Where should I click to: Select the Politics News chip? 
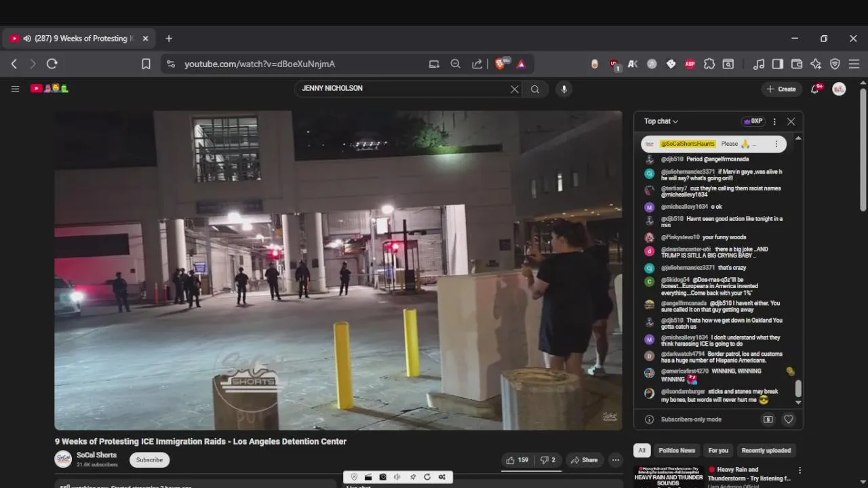[677, 450]
